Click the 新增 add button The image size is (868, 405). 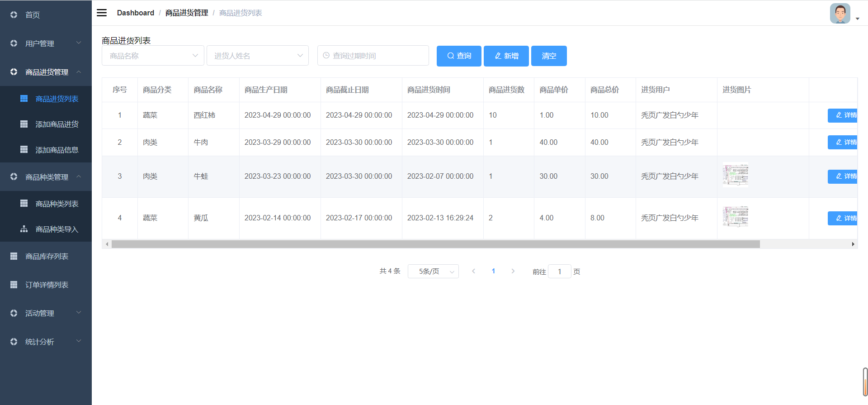(x=506, y=56)
